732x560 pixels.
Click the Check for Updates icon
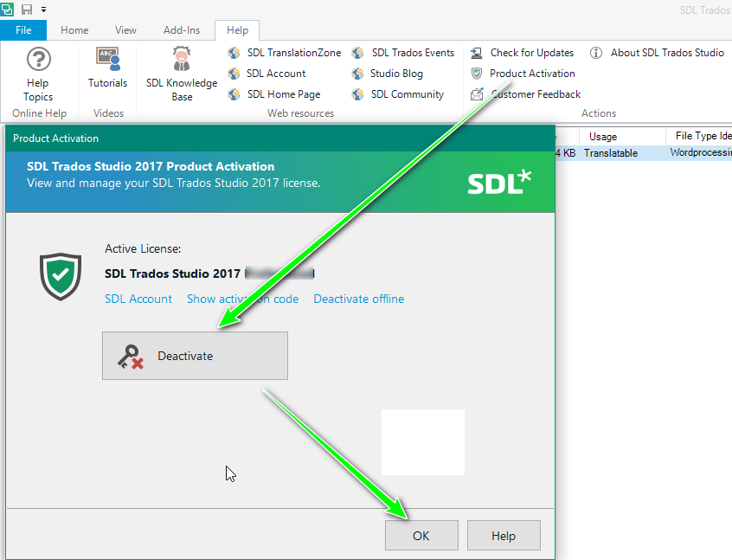477,53
